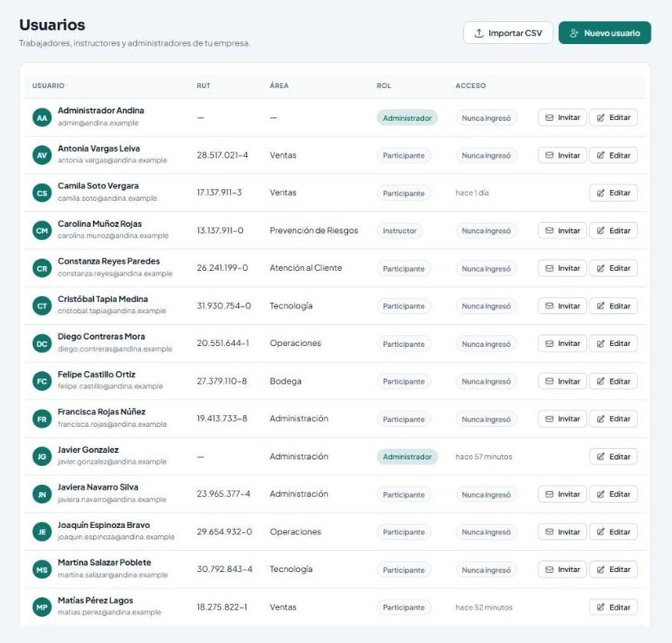Viewport: 672px width, 643px height.
Task: Click 'hace 52 minutos' access text
Action: pos(484,607)
